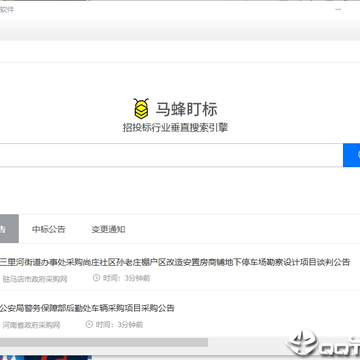The width and height of the screenshot is (360, 360).
Task: Switch to the 变更通知 tab
Action: click(x=108, y=229)
